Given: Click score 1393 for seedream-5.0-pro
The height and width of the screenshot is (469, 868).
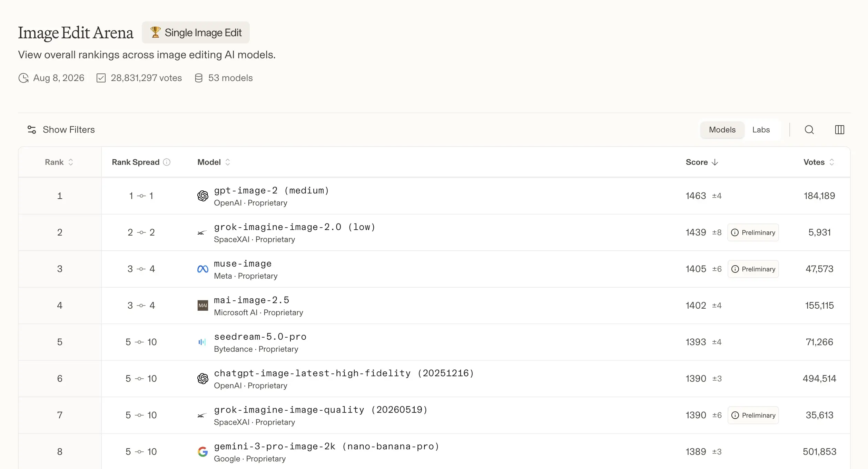Looking at the screenshot, I should [x=696, y=342].
